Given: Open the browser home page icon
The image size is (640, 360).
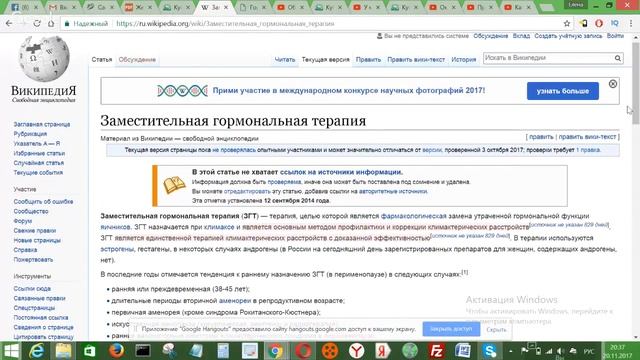Looking at the screenshot, I should click(51, 24).
